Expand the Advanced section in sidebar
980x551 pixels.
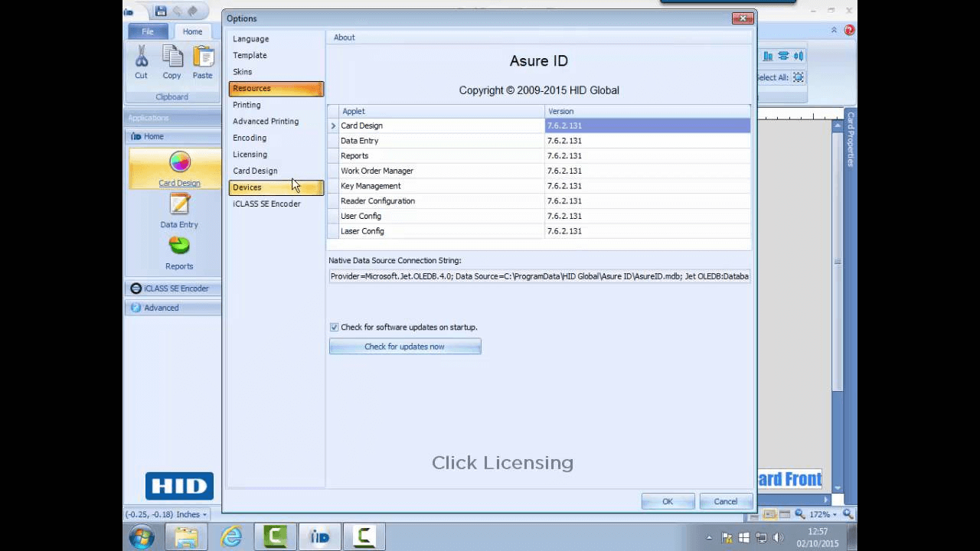click(172, 308)
